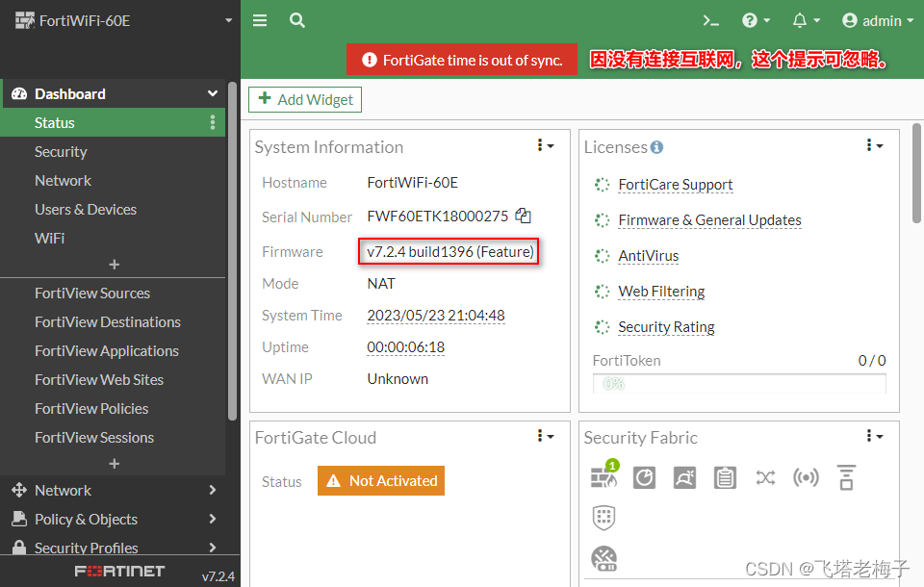Viewport: 924px width, 587px height.
Task: Open the search magnifier icon
Action: point(297,20)
